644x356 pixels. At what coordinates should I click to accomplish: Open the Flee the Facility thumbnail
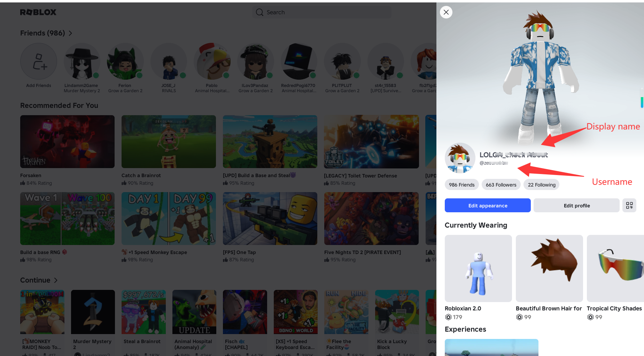(346, 312)
